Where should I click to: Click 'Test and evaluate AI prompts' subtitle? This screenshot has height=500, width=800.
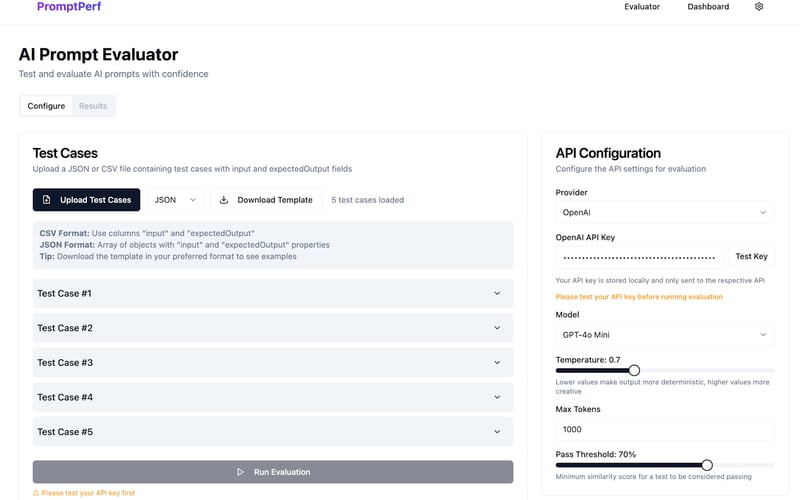[x=113, y=74]
